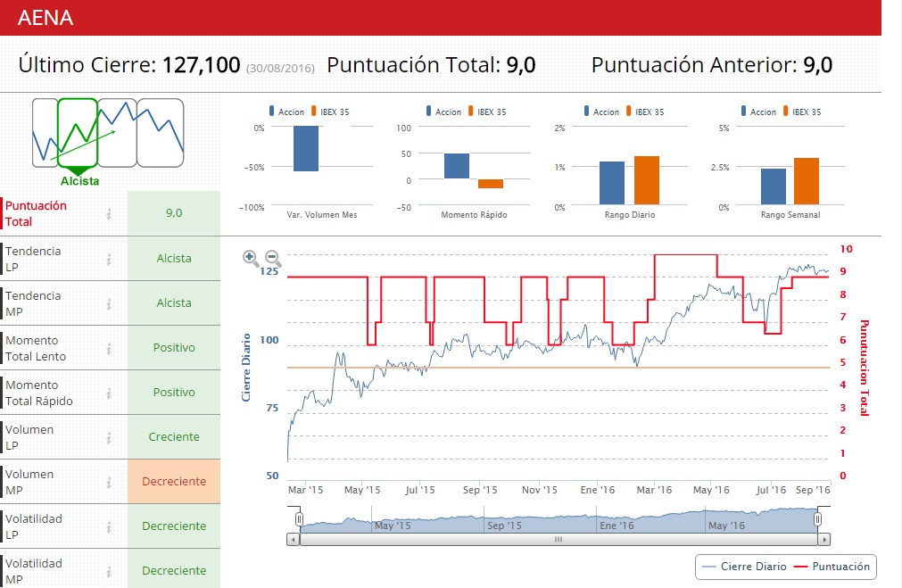Select the highlighted Alcista trend thumbnail
Screen dimensions: 902x588
click(78, 134)
